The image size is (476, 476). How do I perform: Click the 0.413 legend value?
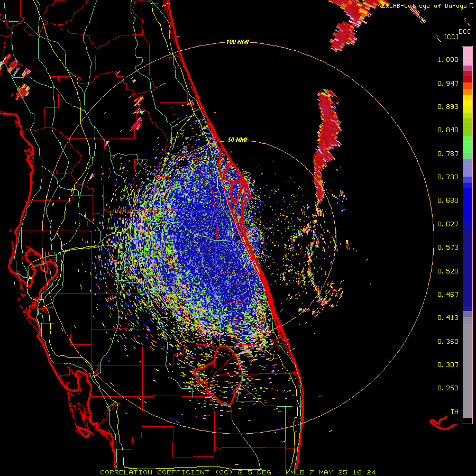[448, 318]
